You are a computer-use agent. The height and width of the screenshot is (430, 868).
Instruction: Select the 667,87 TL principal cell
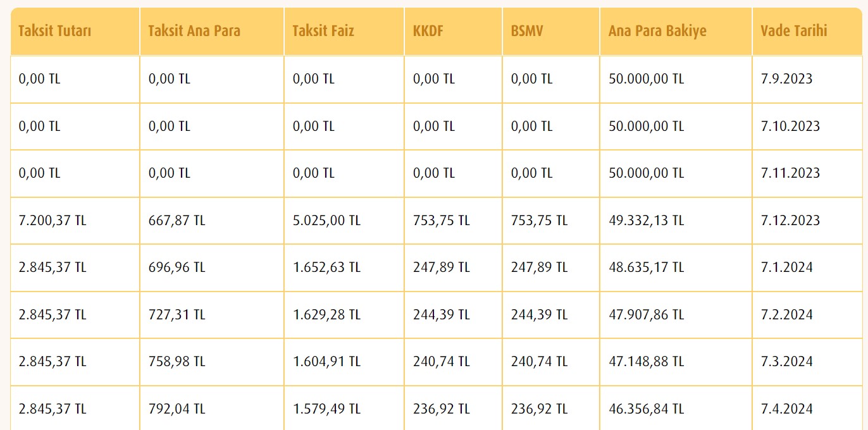[x=212, y=221]
